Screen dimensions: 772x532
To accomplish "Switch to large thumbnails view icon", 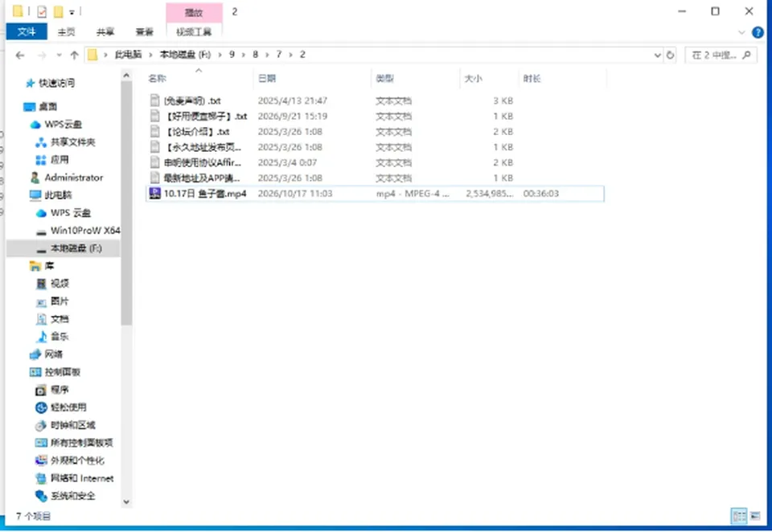I will tap(755, 516).
